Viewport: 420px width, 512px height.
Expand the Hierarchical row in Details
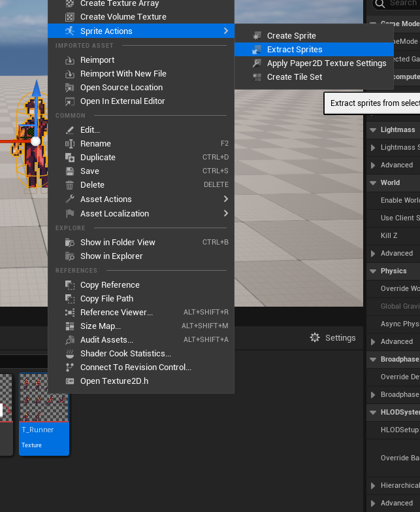click(373, 486)
